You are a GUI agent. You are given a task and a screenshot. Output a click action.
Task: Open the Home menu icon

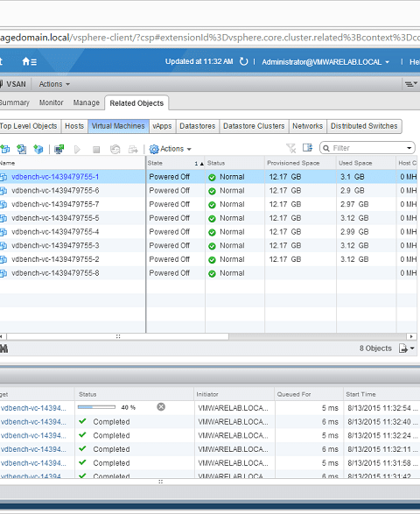29,61
